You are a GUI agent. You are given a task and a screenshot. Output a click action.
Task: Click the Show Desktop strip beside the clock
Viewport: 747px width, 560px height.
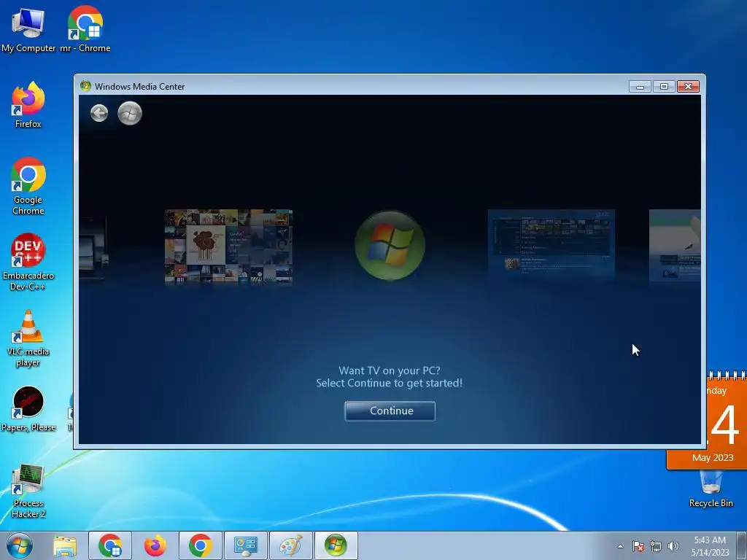(x=742, y=545)
